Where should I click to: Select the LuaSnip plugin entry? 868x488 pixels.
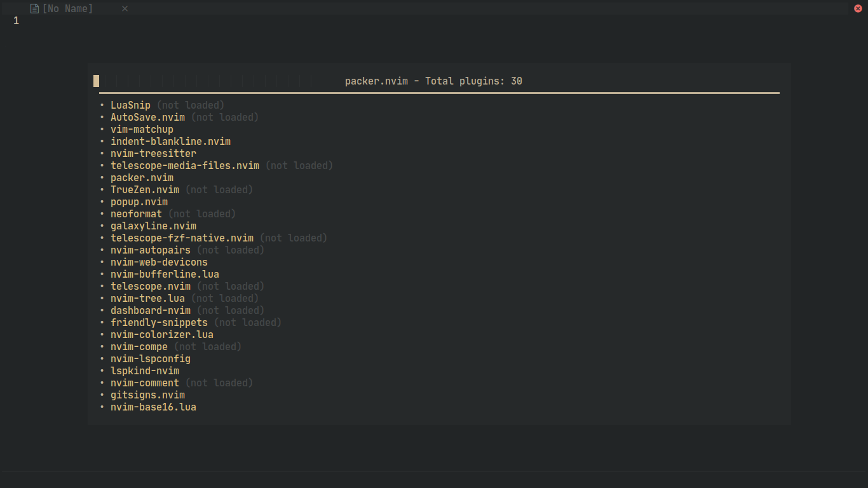click(130, 105)
